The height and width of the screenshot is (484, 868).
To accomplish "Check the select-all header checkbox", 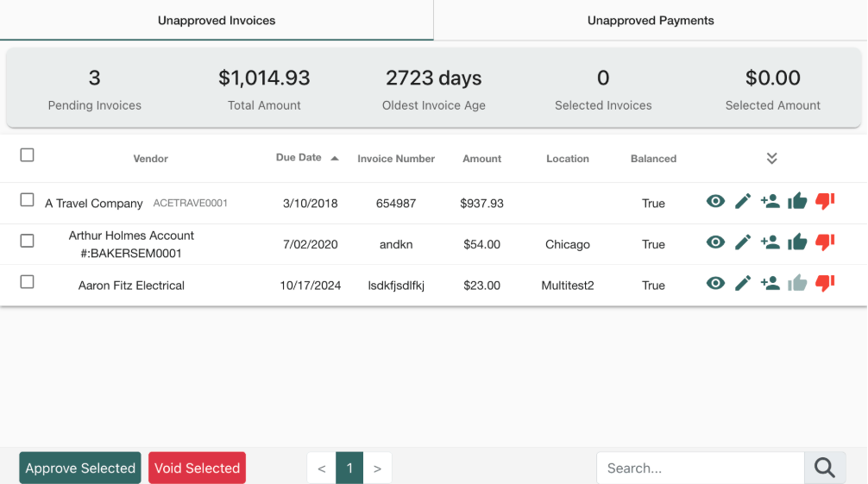I will coord(28,155).
